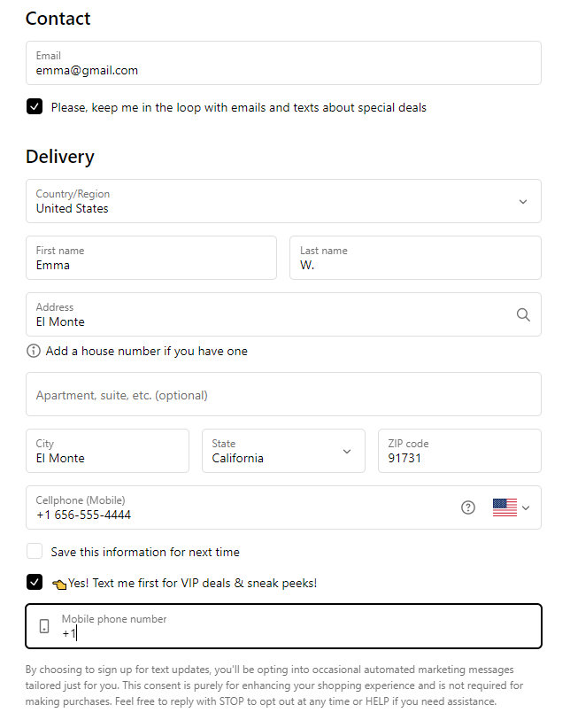Click the address search magnifier icon

click(x=523, y=314)
